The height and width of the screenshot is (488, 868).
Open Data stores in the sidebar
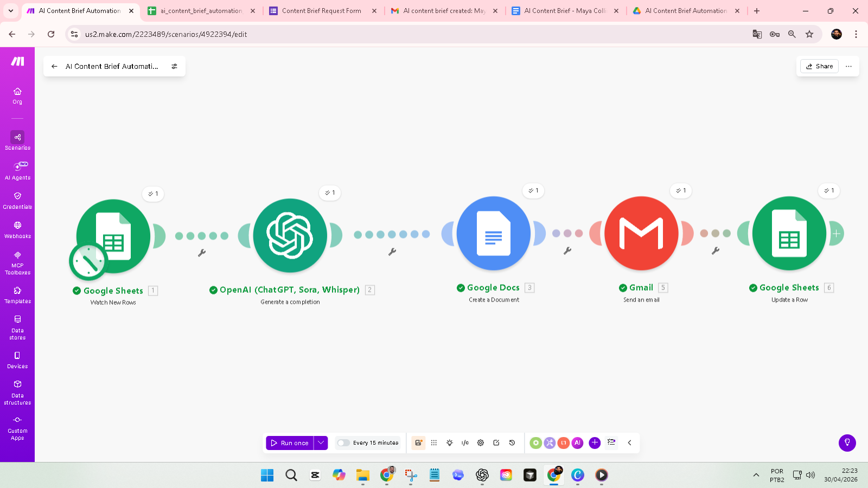click(17, 328)
